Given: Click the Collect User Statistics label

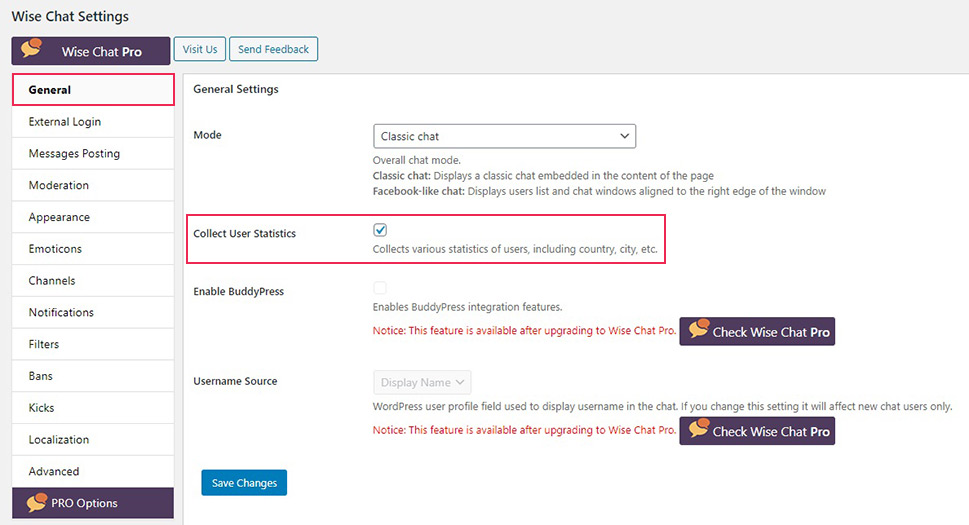Looking at the screenshot, I should click(245, 233).
